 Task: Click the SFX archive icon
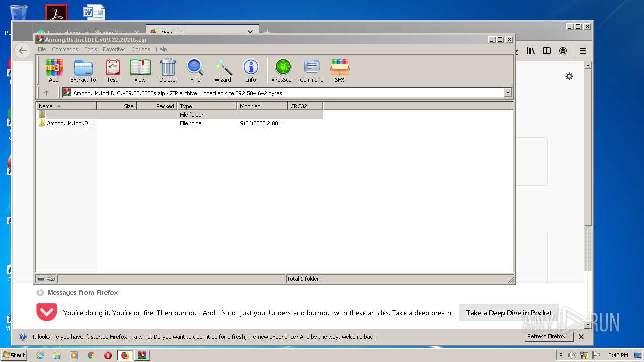point(340,70)
